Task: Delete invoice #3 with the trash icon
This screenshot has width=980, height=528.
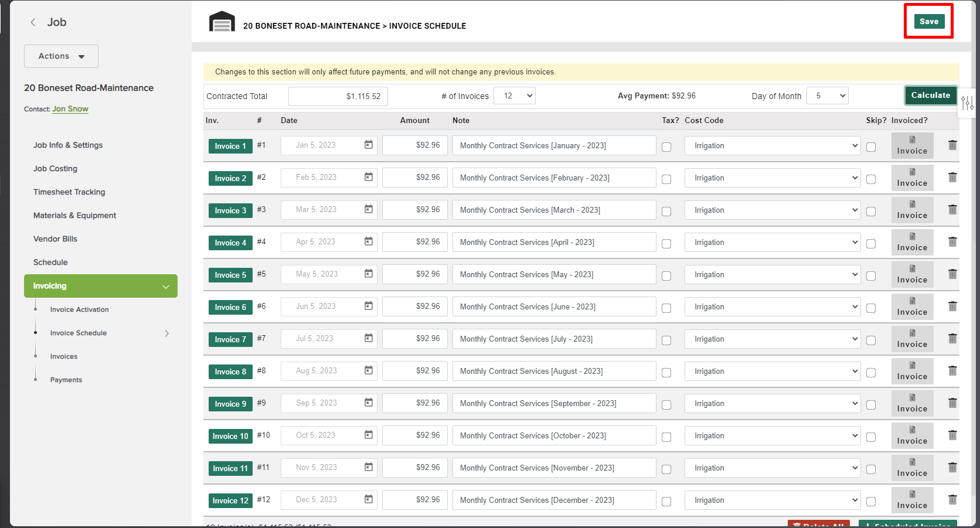Action: coord(952,209)
